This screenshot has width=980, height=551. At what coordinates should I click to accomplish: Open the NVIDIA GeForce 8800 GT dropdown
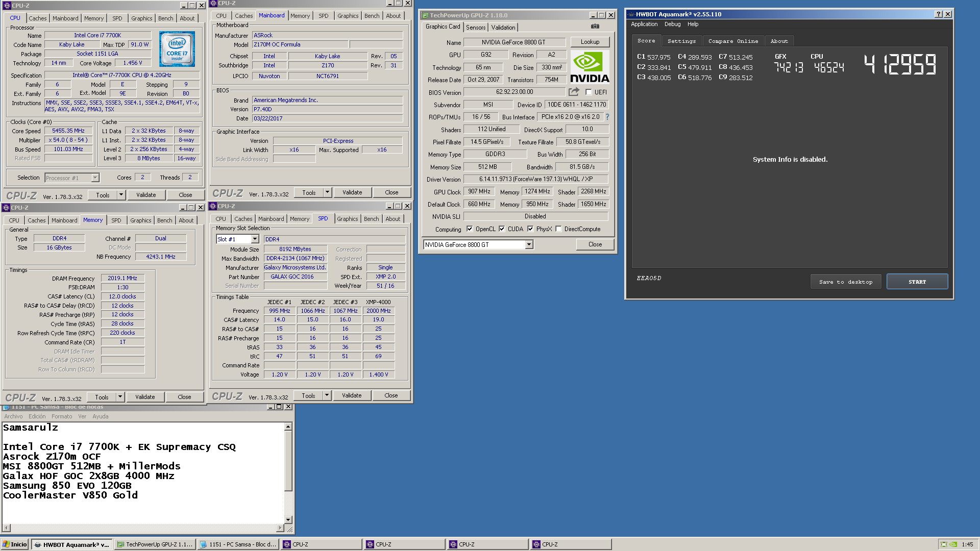(x=529, y=245)
